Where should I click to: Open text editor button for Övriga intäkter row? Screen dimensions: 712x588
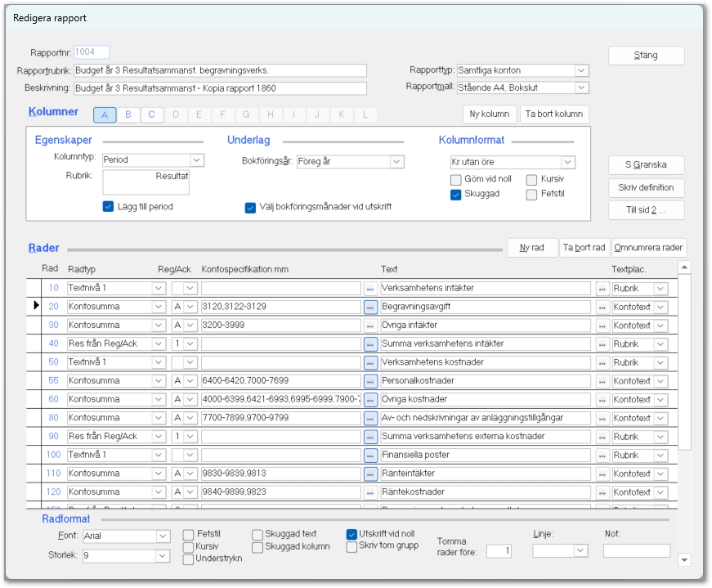pyautogui.click(x=602, y=325)
